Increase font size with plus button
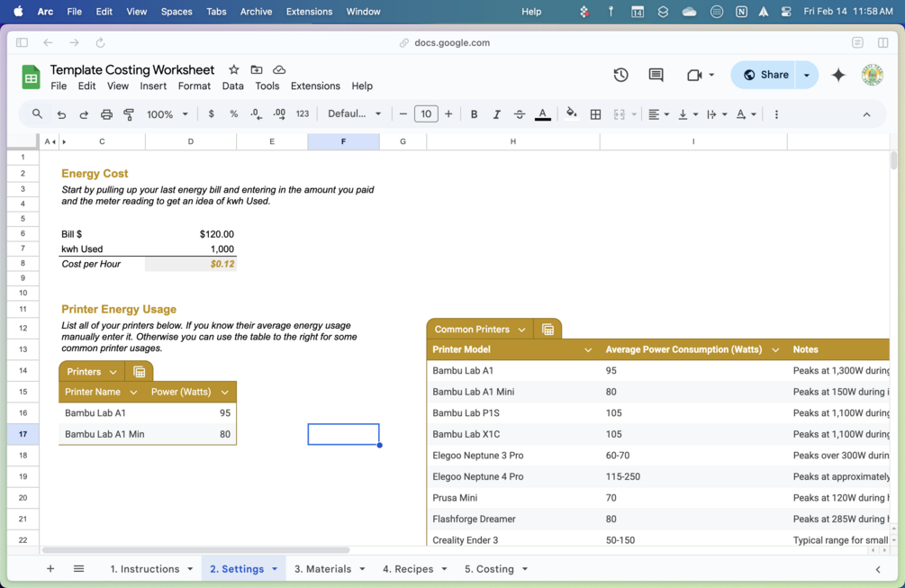Viewport: 905px width, 588px height. coord(448,114)
